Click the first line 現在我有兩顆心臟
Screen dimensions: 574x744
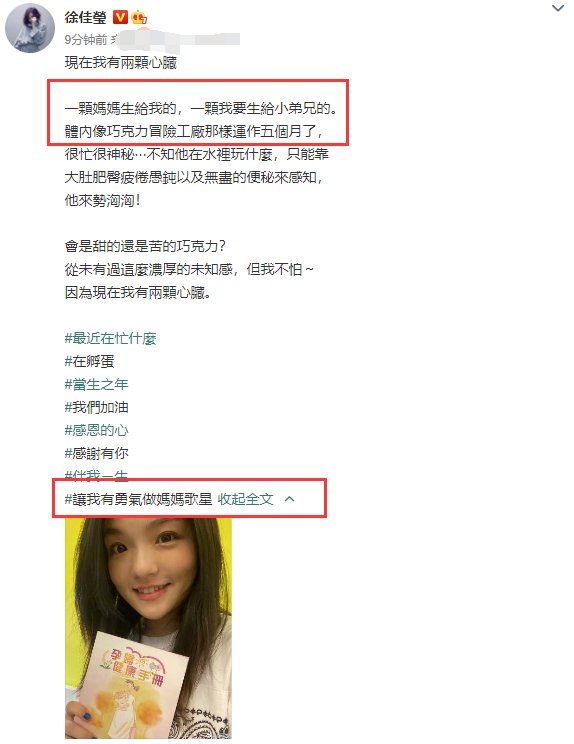[x=120, y=63]
